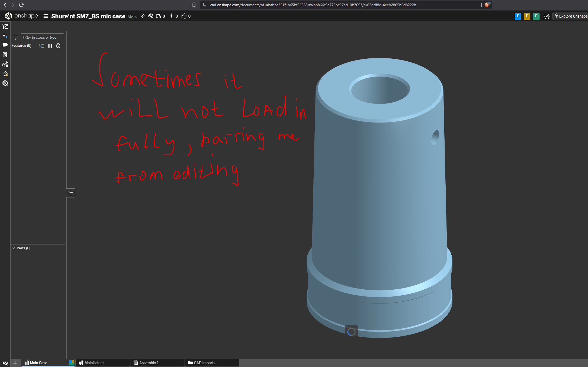
Task: Open the notes sidebar icon
Action: 5,55
